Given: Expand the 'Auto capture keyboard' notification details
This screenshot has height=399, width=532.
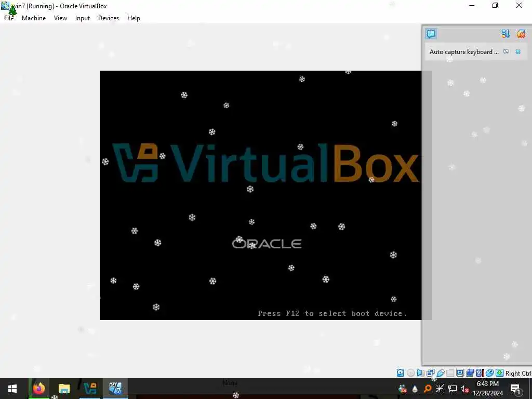Looking at the screenshot, I should [x=506, y=51].
